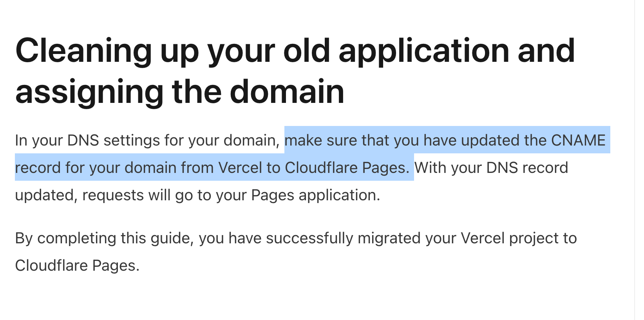Click "Cloudflare Pages." ending the last paragraph

77,266
